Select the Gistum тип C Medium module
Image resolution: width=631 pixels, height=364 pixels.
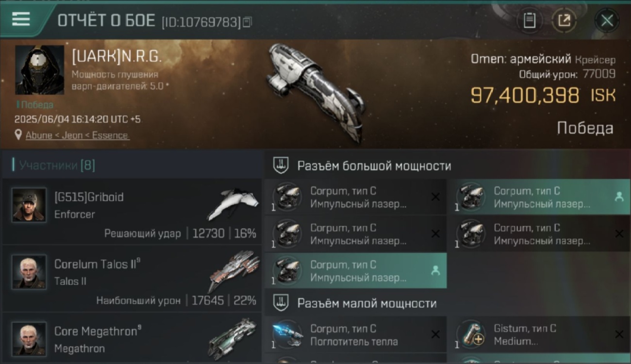(x=539, y=335)
